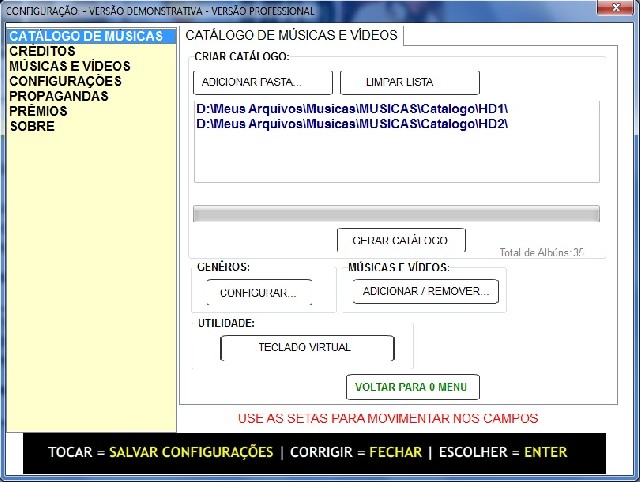Click SALVAR CONFIGURAÇÕES in the bottom bar
Screen dimensions: 640x482
191,452
